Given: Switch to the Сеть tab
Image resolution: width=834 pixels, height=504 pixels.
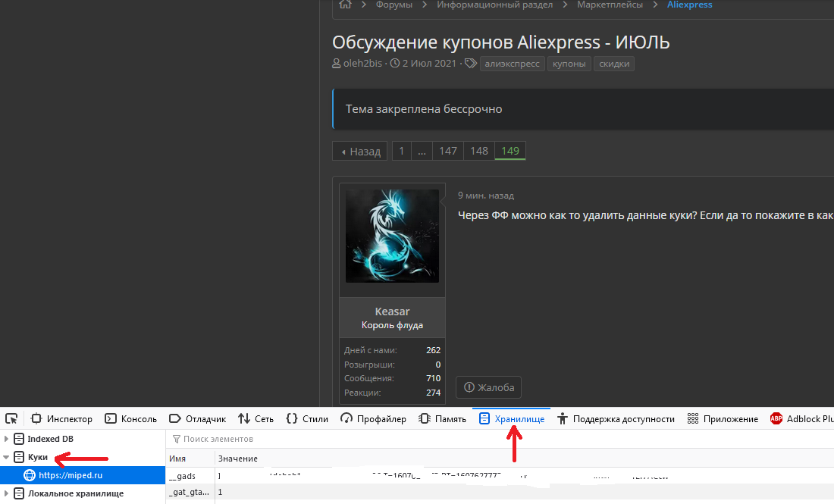Looking at the screenshot, I should (256, 418).
